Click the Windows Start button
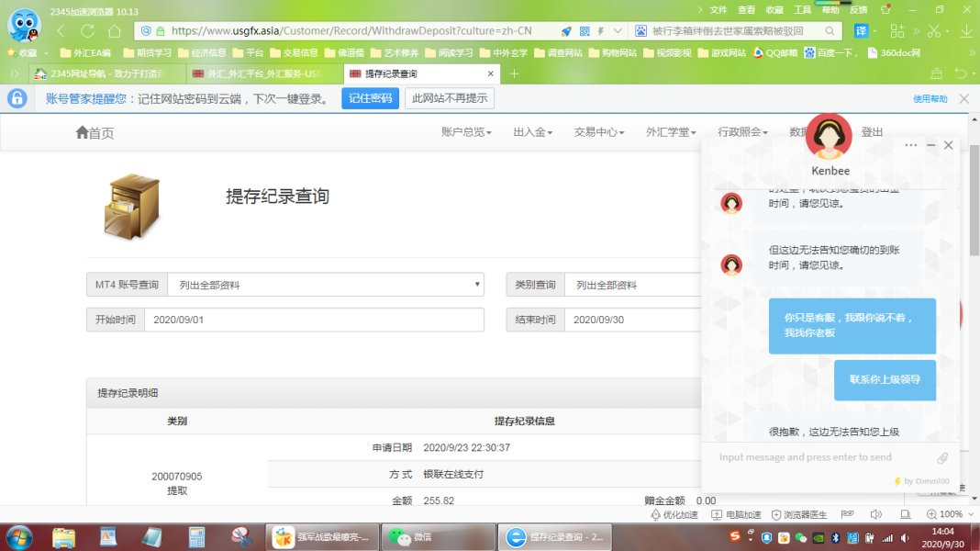The height and width of the screenshot is (551, 980). tap(19, 536)
